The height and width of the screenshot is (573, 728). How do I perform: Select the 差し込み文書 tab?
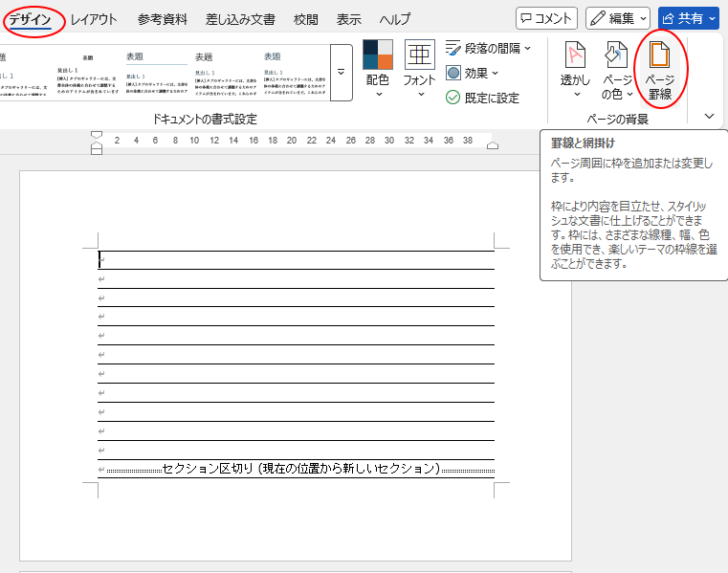pyautogui.click(x=240, y=20)
